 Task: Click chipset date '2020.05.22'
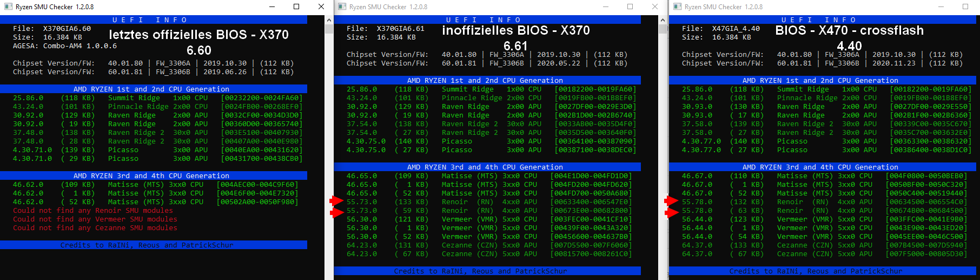(559, 63)
